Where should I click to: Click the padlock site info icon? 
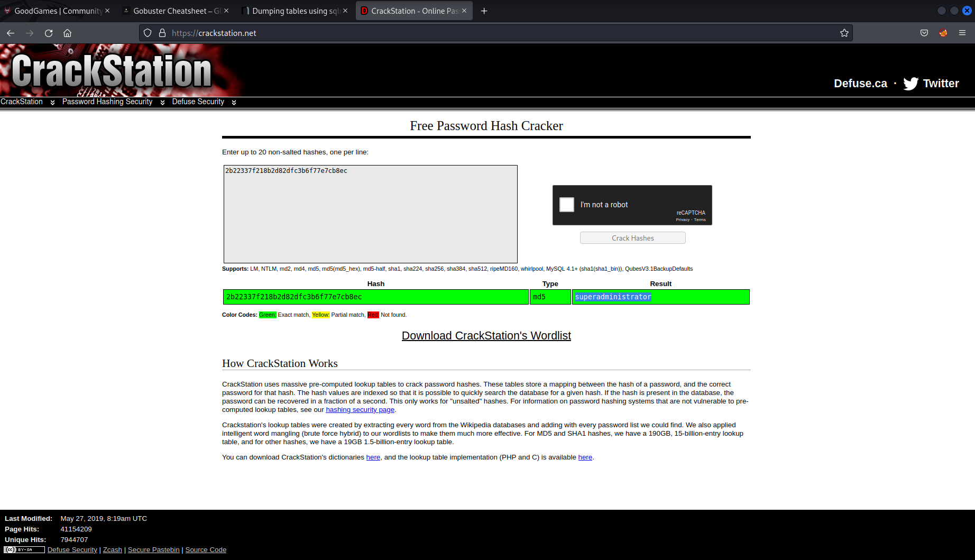[162, 33]
